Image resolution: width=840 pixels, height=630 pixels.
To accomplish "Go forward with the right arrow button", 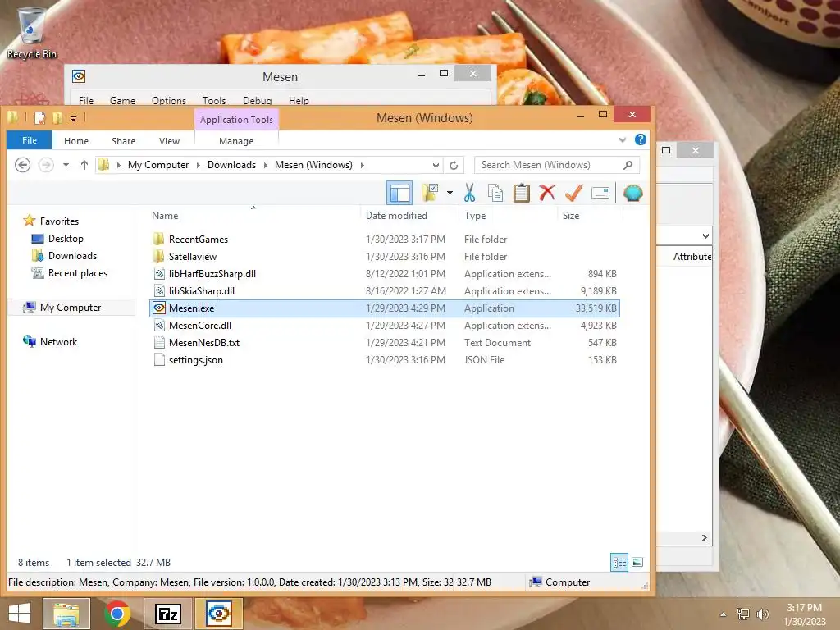I will tap(46, 165).
